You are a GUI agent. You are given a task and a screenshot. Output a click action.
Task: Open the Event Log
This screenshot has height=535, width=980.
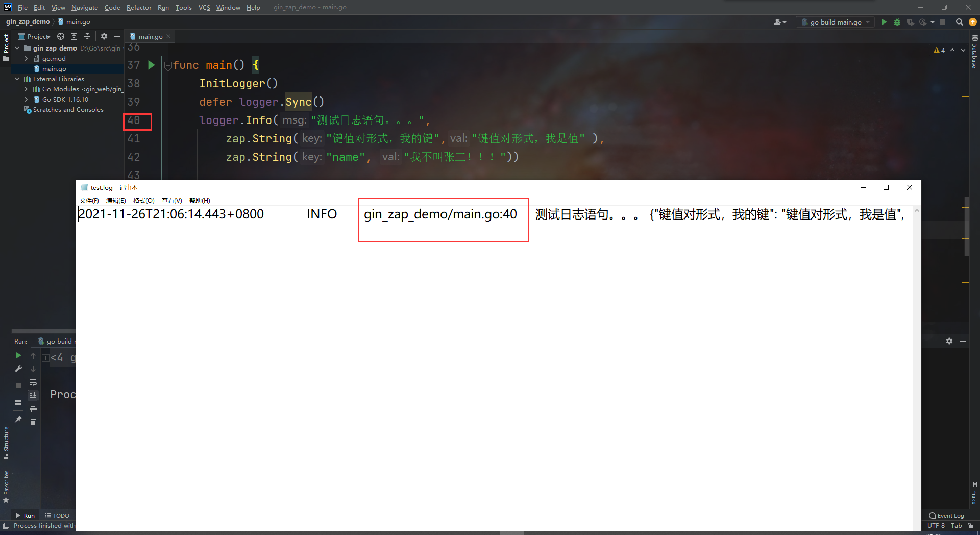947,515
